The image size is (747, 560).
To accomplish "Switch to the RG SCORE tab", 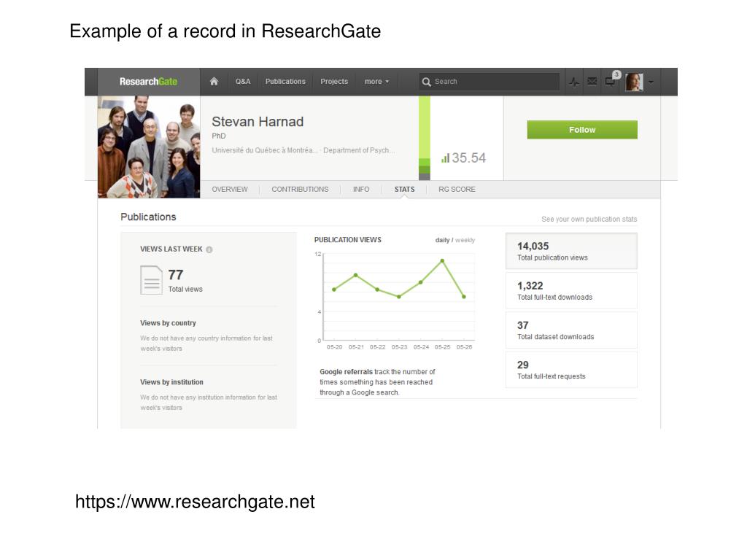I will pos(457,189).
